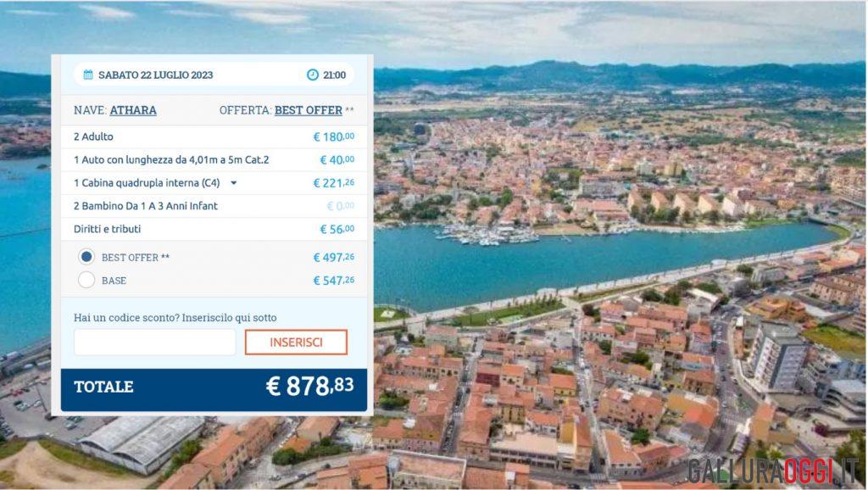This screenshot has height=490, width=868.
Task: Click the € 547,26 base price
Action: point(334,280)
